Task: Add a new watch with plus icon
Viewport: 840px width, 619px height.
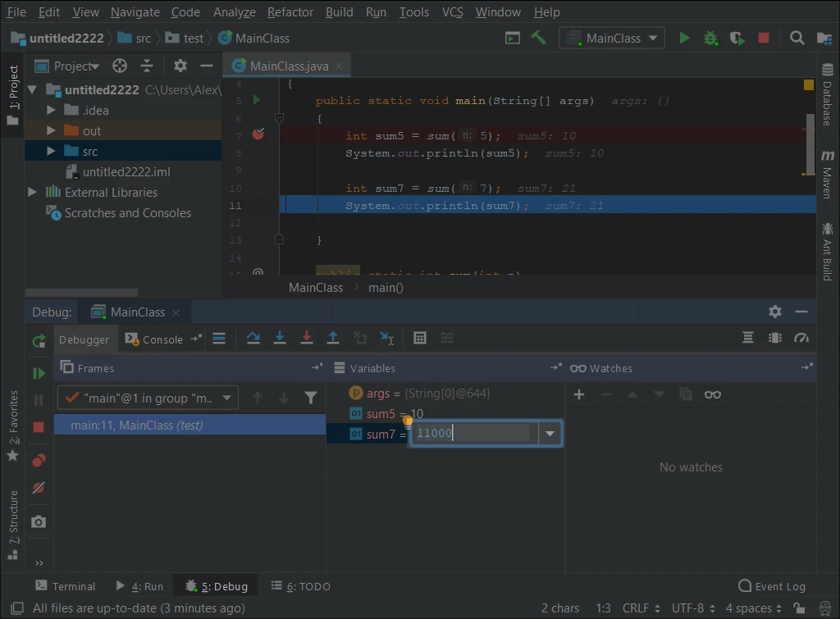Action: click(x=579, y=394)
